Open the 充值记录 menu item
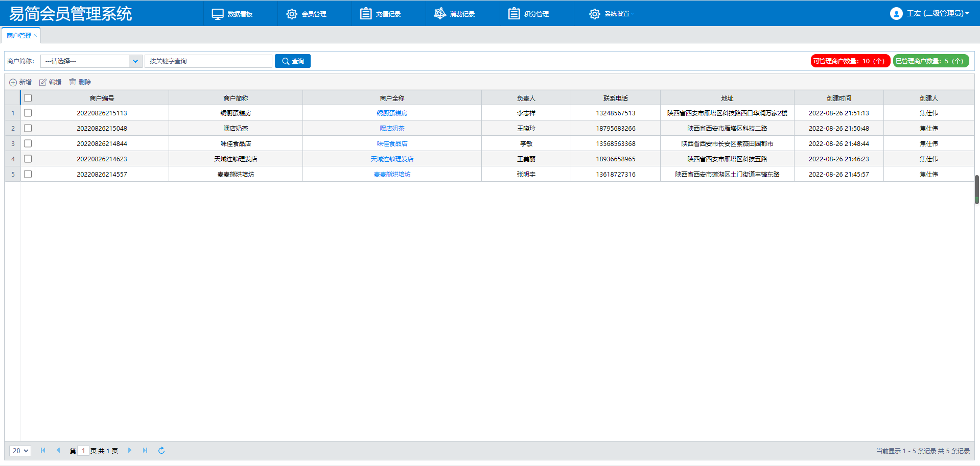The height and width of the screenshot is (466, 980). 381,14
